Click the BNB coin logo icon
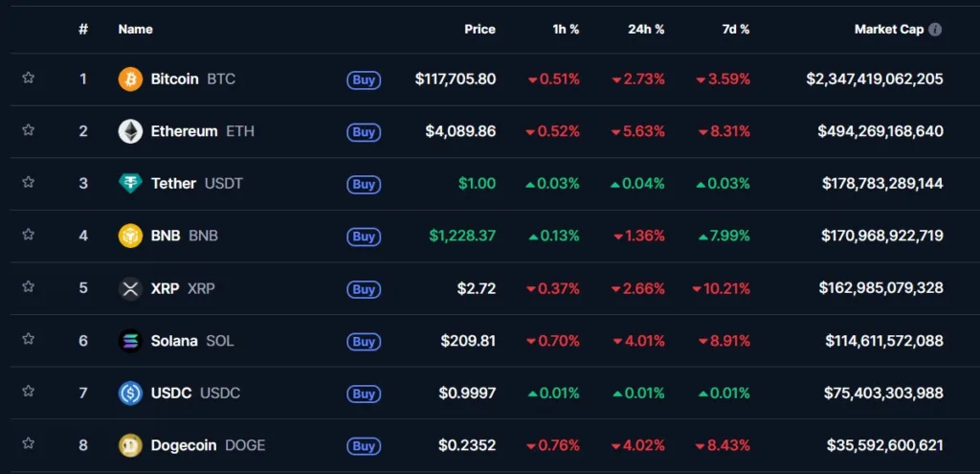980x474 pixels. click(x=130, y=236)
